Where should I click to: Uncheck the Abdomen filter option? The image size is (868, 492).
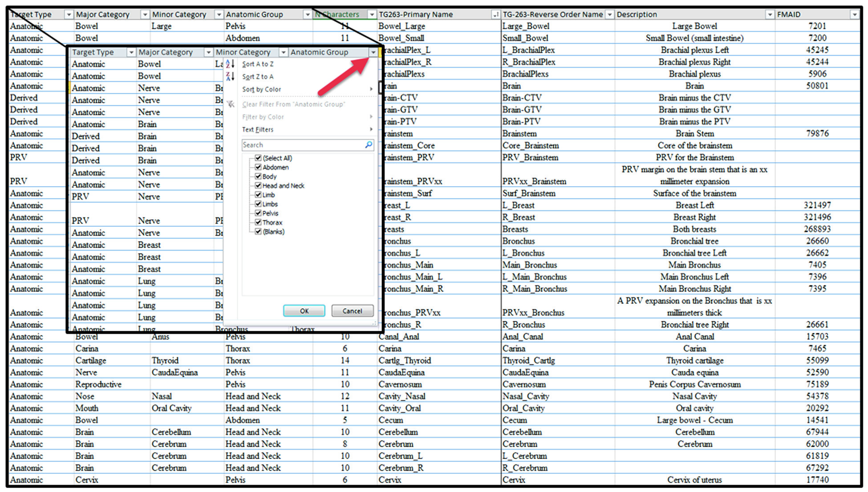click(x=259, y=167)
